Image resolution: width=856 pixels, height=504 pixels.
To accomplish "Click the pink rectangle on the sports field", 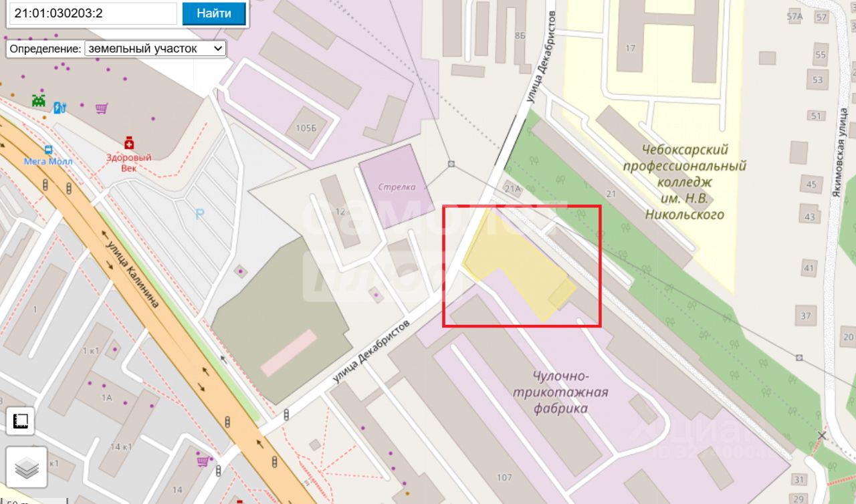I will click(289, 352).
